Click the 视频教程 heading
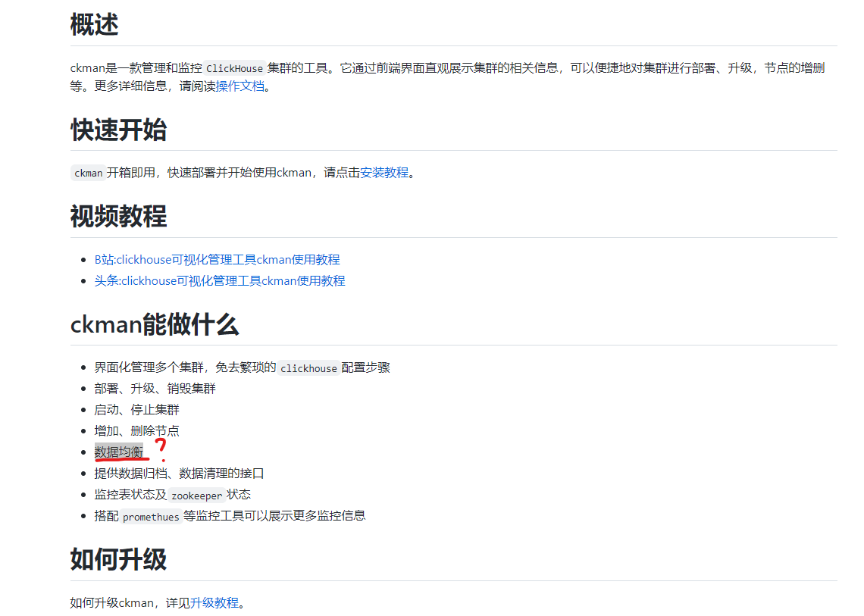The width and height of the screenshot is (864, 616). pos(118,216)
